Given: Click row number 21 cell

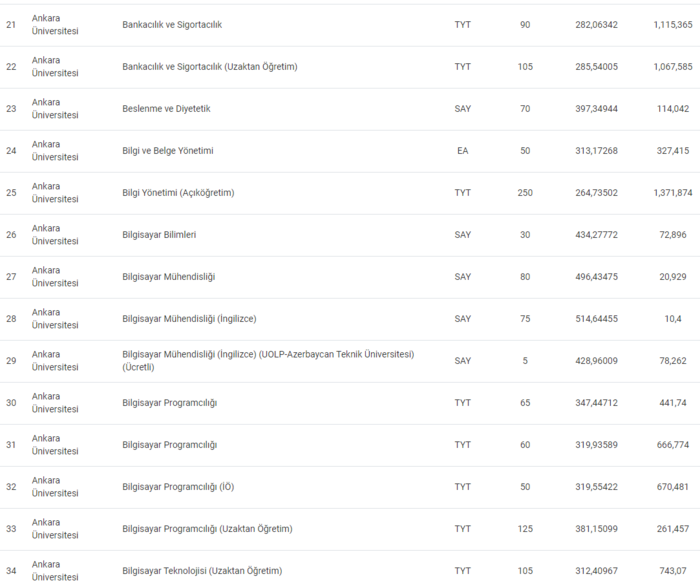Looking at the screenshot, I should pyautogui.click(x=12, y=25).
